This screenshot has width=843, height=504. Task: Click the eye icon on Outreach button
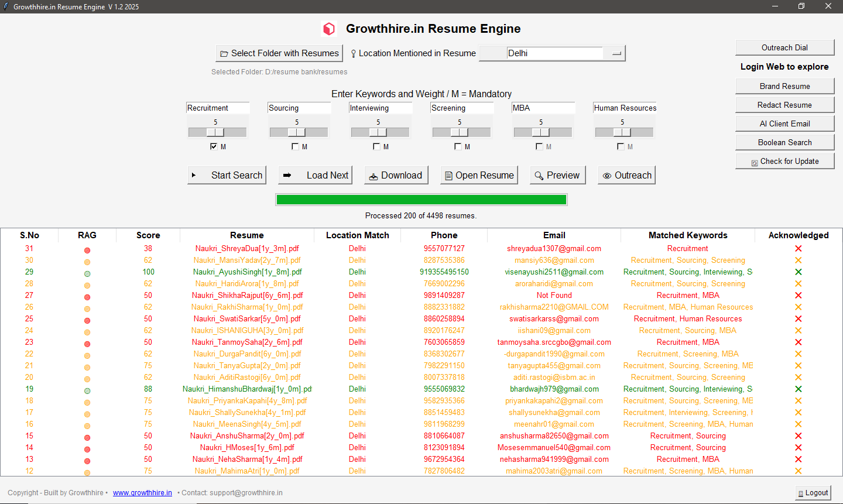[607, 176]
